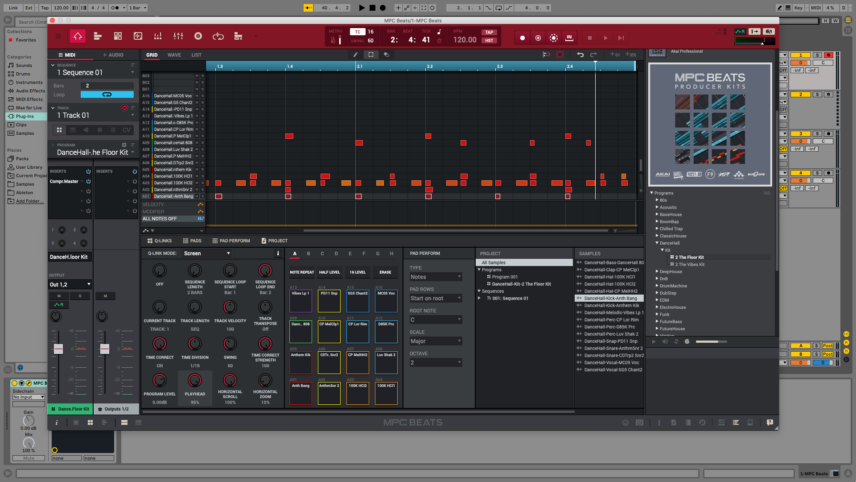Viewport: 856px width, 482px height.
Task: Click the redo arrow
Action: [x=593, y=55]
